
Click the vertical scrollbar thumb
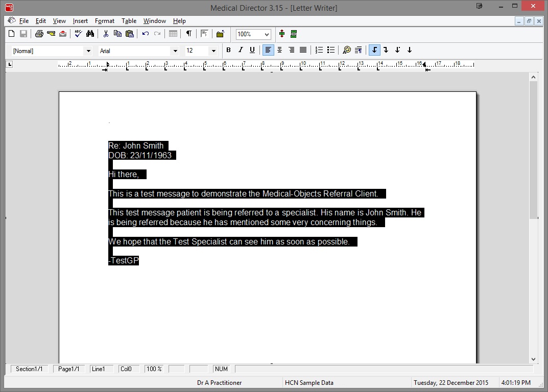(x=533, y=150)
